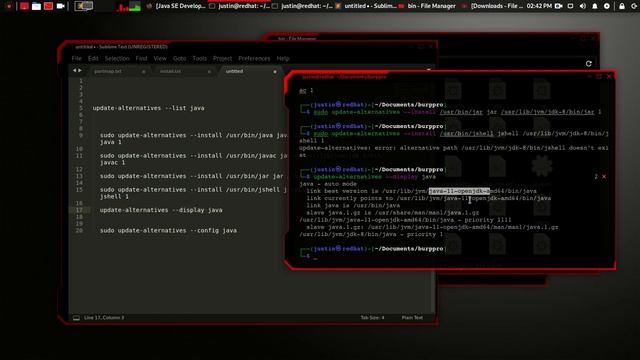Image resolution: width=640 pixels, height=360 pixels.
Task: Open the Tab Size: 4 selector
Action: (372, 318)
